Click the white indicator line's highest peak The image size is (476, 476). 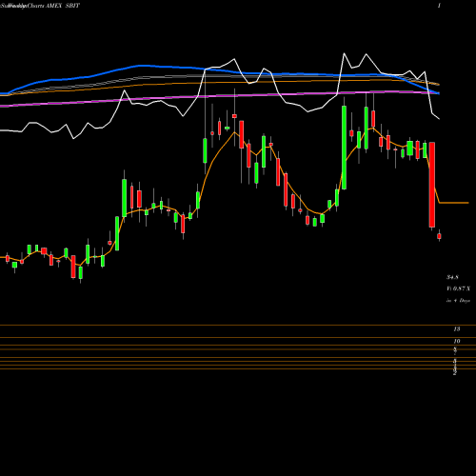344,53
